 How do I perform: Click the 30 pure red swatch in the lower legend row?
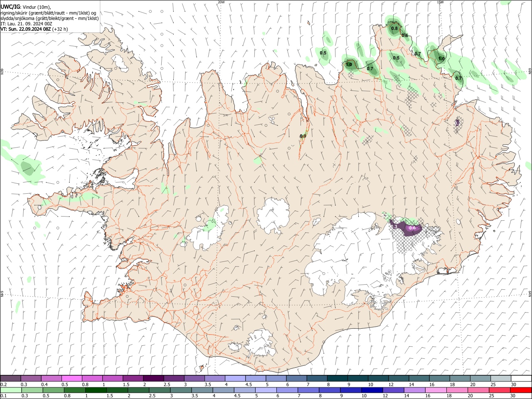coord(521,390)
